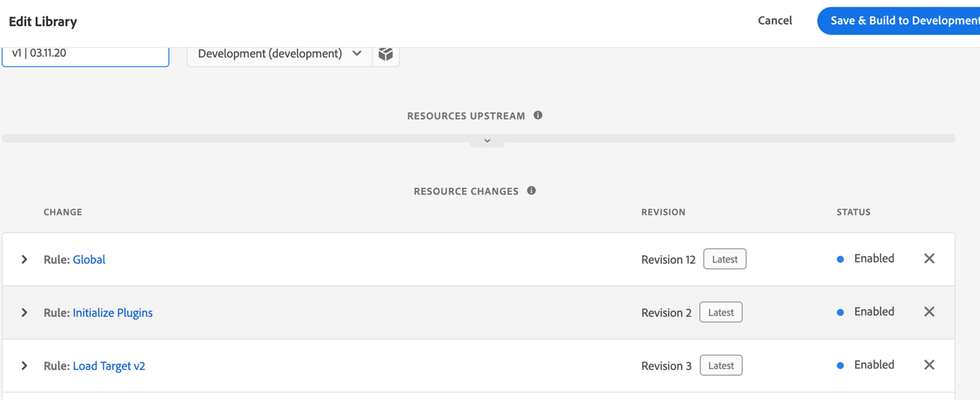Open the Initialize Plugins rule link

pos(113,313)
